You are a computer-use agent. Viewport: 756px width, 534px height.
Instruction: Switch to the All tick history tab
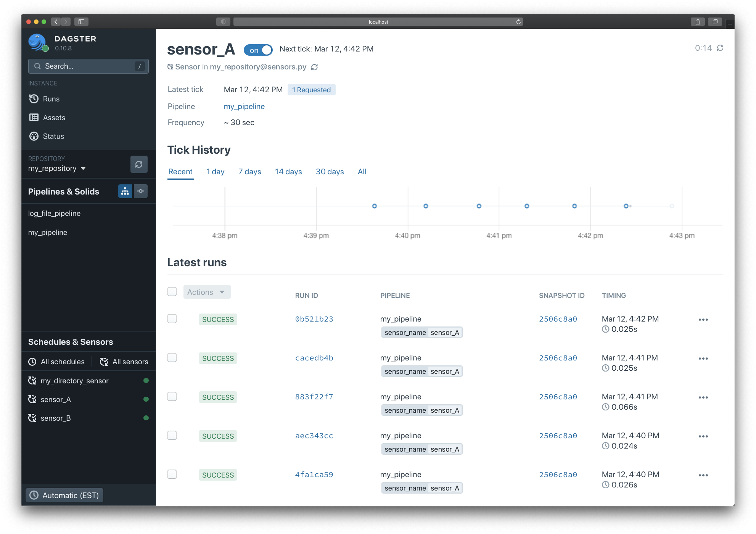click(x=362, y=172)
